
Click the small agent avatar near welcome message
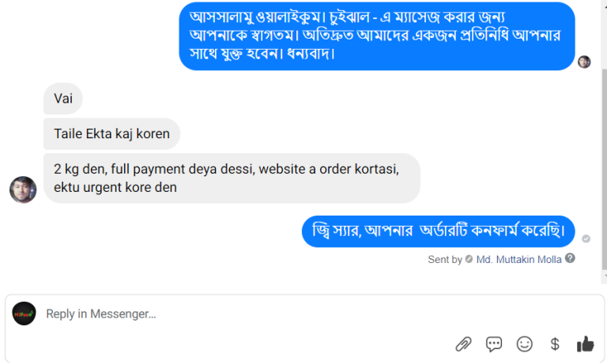(584, 62)
